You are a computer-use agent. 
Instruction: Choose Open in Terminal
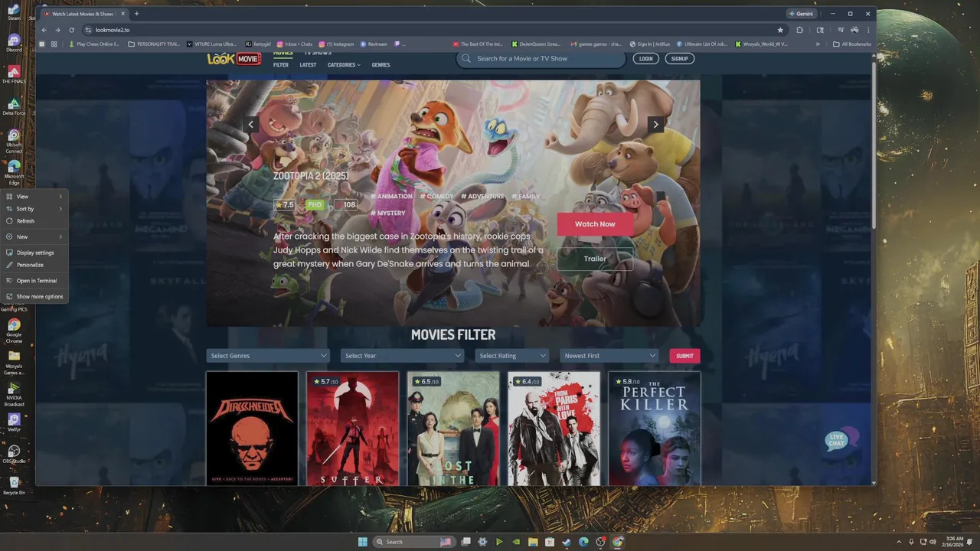pos(34,281)
